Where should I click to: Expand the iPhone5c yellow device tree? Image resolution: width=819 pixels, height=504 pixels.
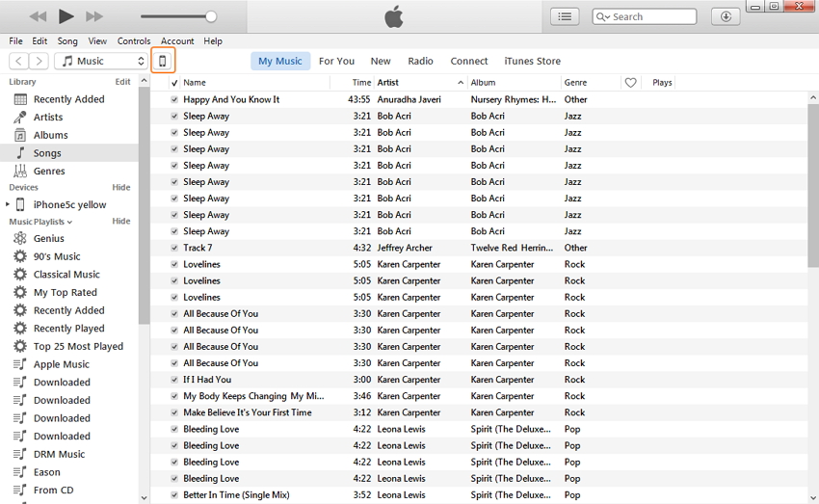[x=8, y=204]
